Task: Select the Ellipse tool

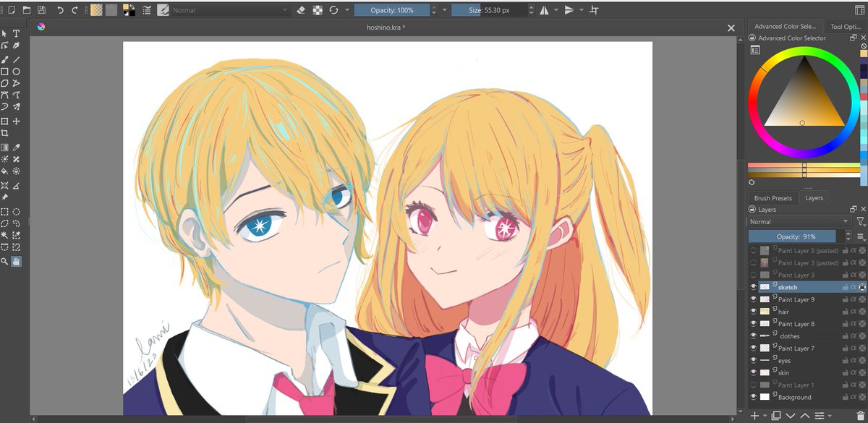Action: click(16, 72)
